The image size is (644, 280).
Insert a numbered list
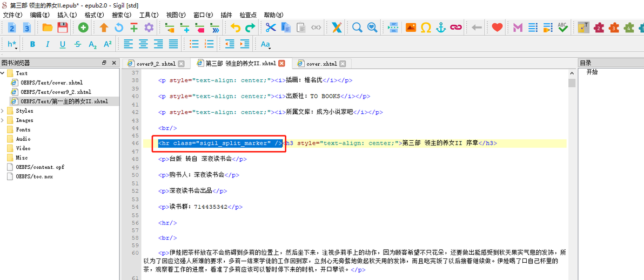[x=209, y=44]
